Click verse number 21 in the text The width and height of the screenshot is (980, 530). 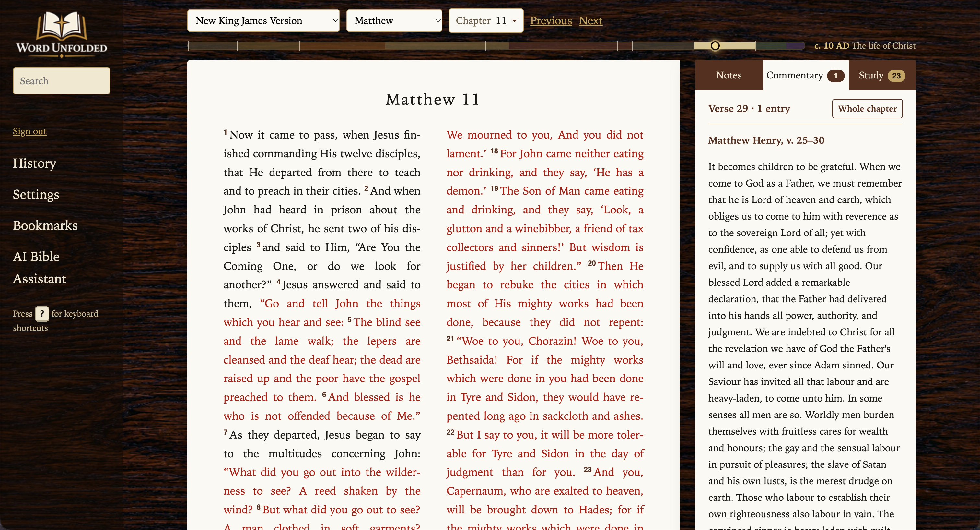click(x=450, y=338)
